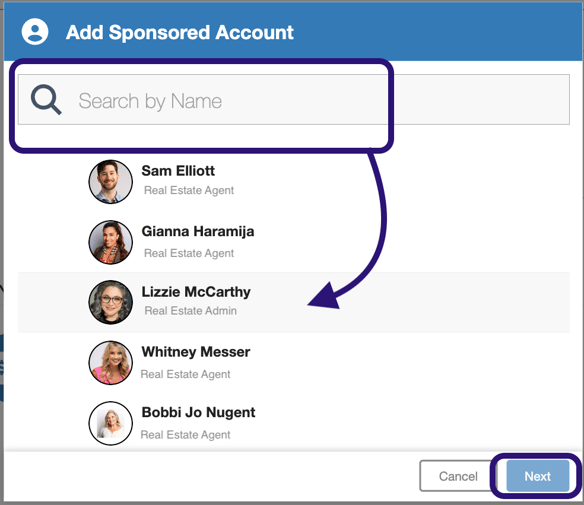The height and width of the screenshot is (505, 584).
Task: Select Whitney Messer from the list
Action: tap(294, 362)
